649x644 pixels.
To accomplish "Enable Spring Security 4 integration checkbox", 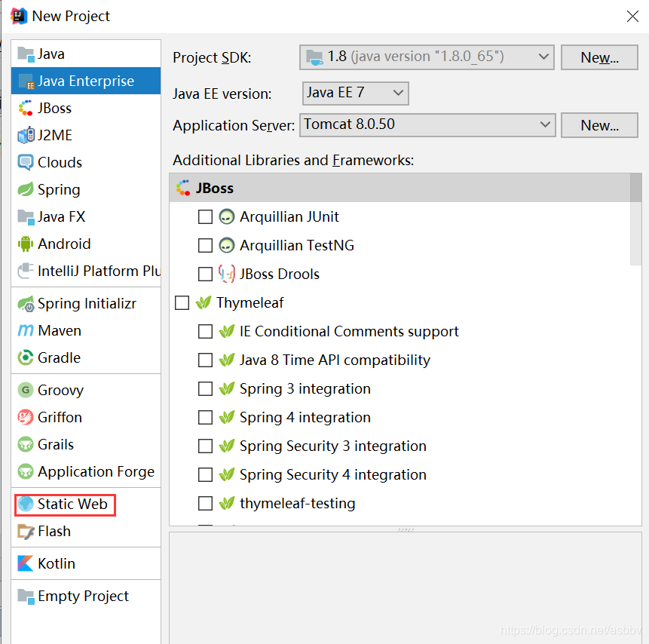I will pos(205,474).
